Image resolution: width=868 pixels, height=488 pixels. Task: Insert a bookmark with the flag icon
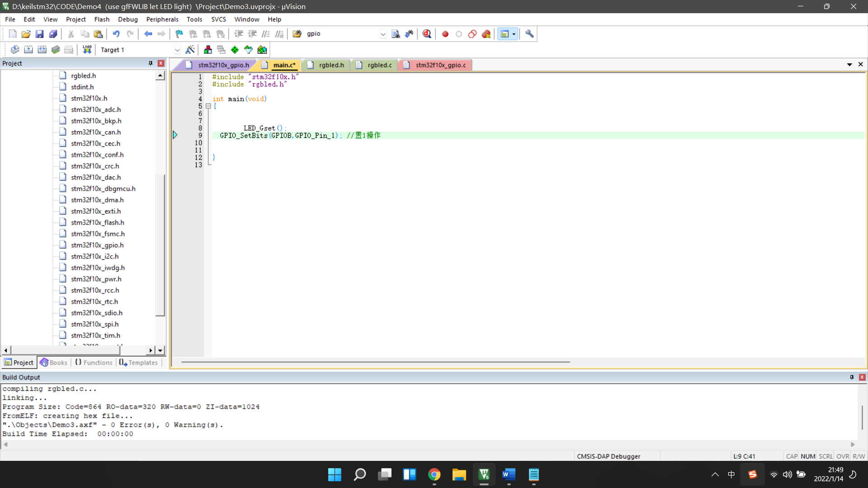(x=179, y=34)
